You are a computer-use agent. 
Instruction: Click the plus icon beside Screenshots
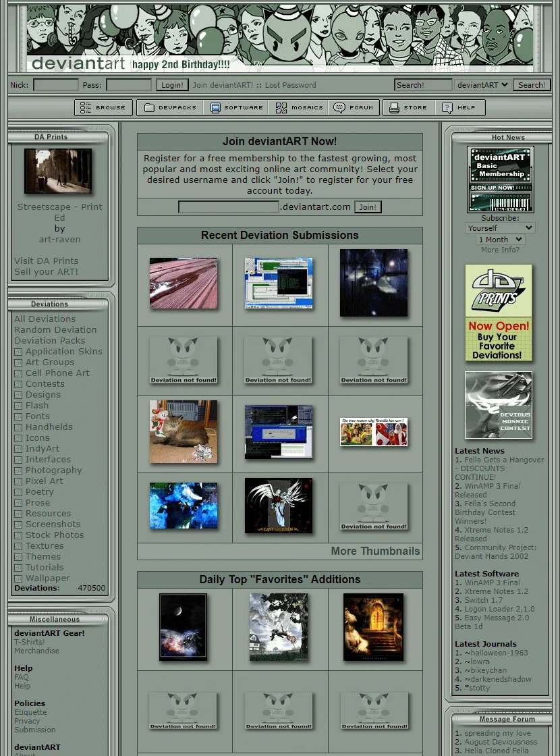pos(18,524)
